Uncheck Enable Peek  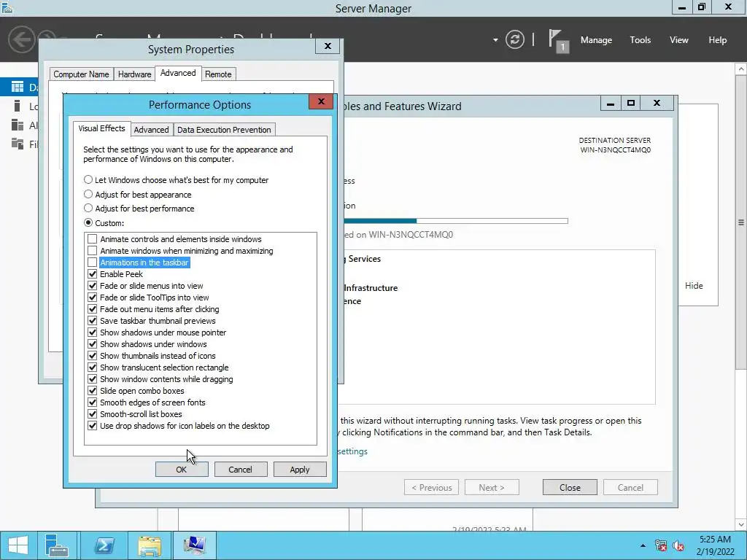(93, 274)
